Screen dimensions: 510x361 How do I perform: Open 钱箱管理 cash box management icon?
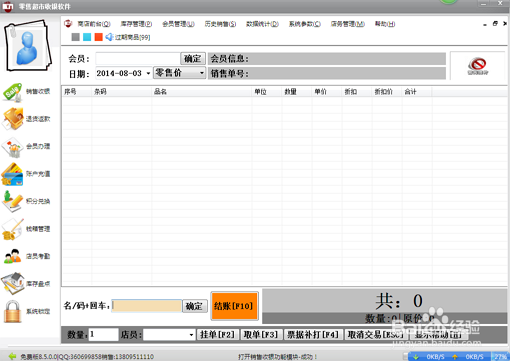[x=13, y=229]
